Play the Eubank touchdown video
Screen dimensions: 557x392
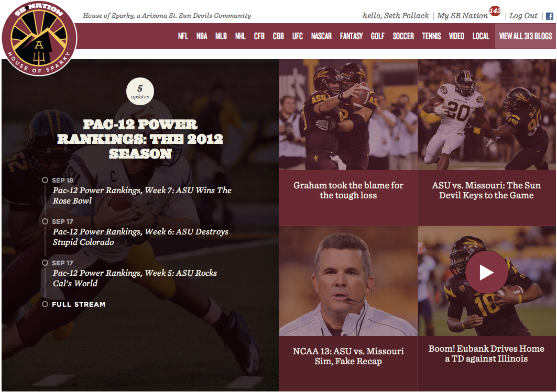[x=486, y=272]
